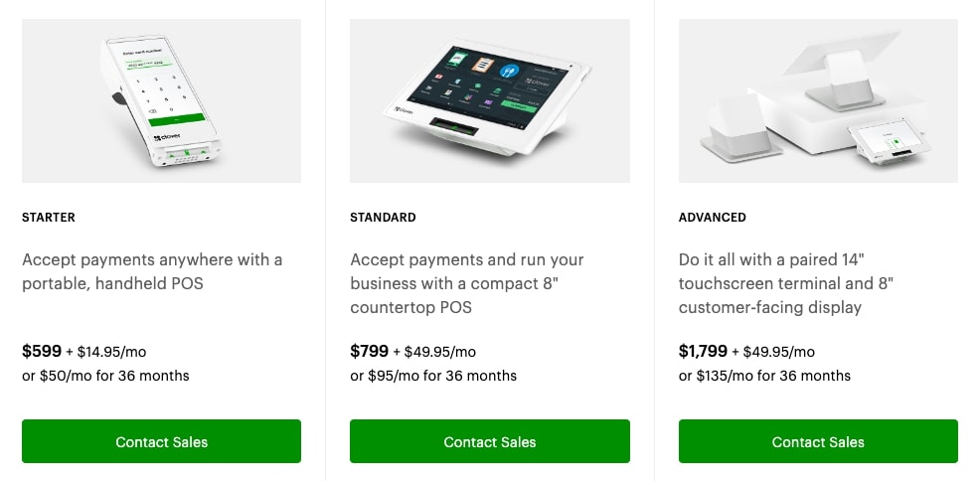This screenshot has height=481, width=980.
Task: Click the green button on the handheld keypad screen
Action: (177, 118)
